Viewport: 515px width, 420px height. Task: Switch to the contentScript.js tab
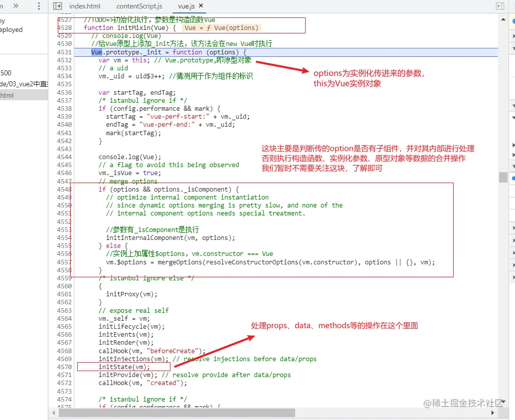click(139, 6)
